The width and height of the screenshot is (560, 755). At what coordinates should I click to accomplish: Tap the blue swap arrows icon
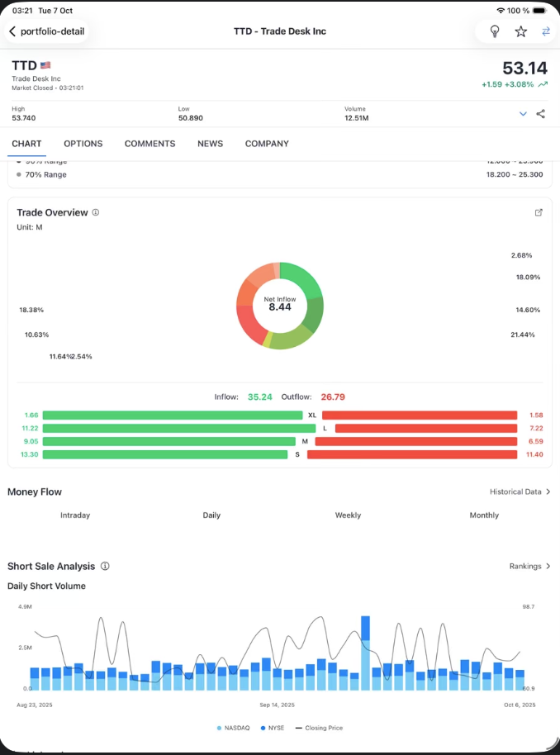pyautogui.click(x=546, y=31)
